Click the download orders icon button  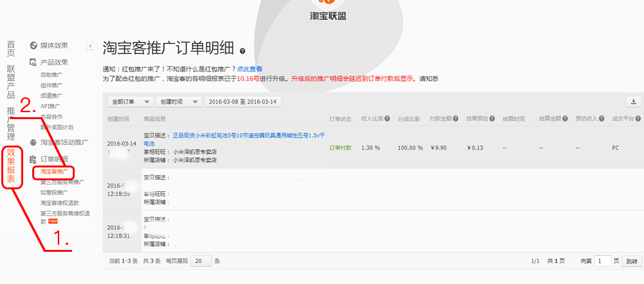point(634,102)
